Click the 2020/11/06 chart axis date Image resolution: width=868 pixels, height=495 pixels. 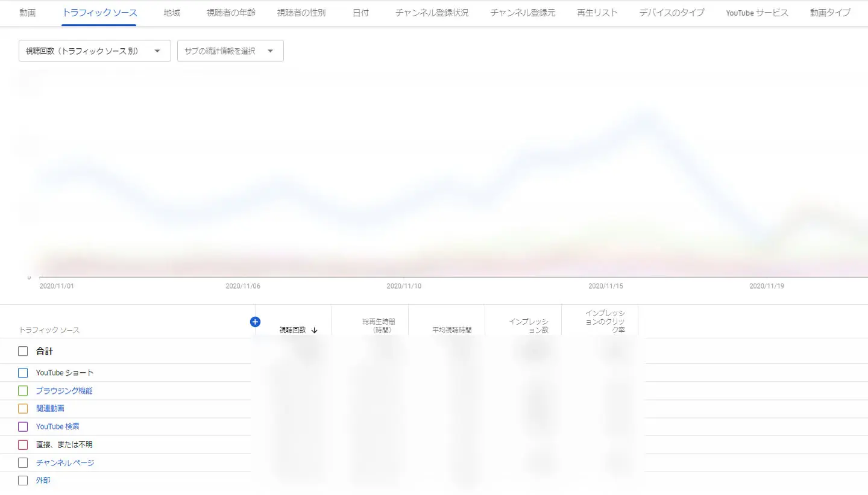tap(243, 286)
